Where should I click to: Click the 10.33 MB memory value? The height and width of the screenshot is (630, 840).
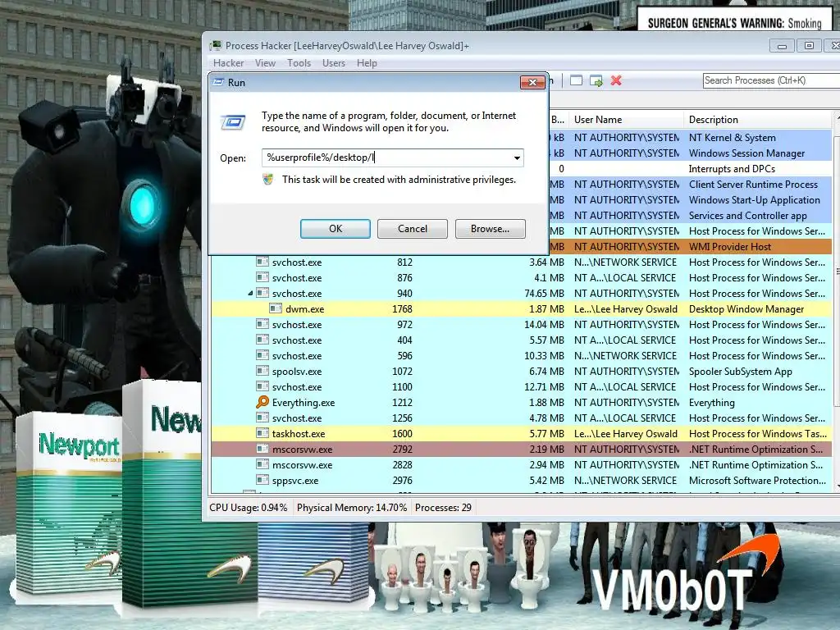coord(545,355)
